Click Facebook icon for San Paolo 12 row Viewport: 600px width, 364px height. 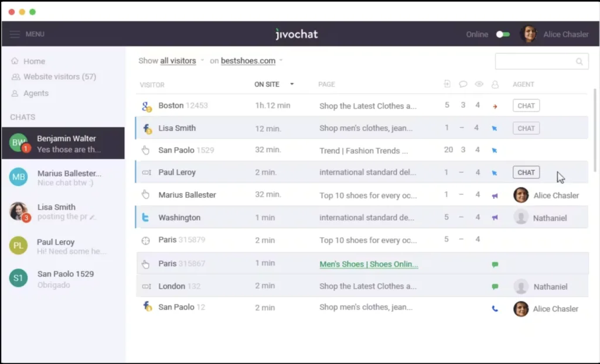coord(147,306)
